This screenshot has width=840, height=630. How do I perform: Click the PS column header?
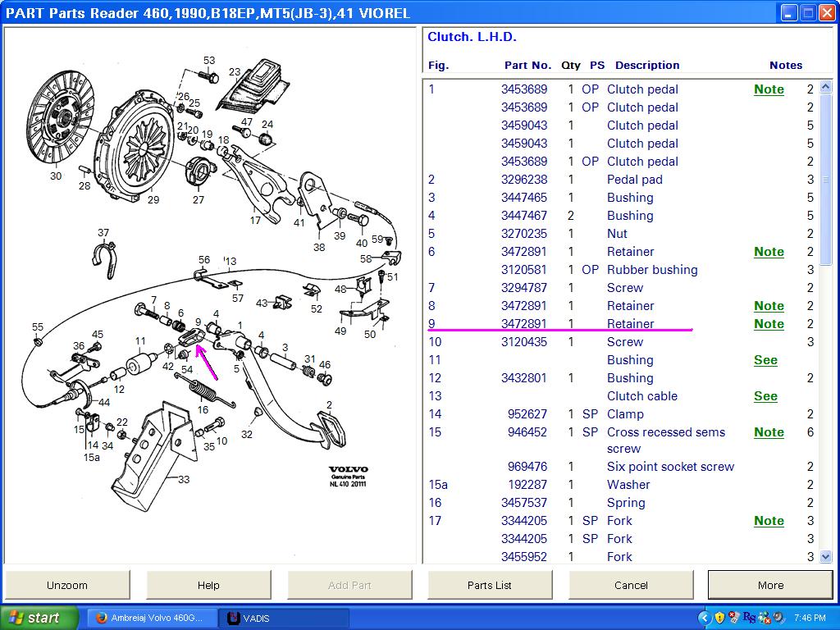click(597, 66)
